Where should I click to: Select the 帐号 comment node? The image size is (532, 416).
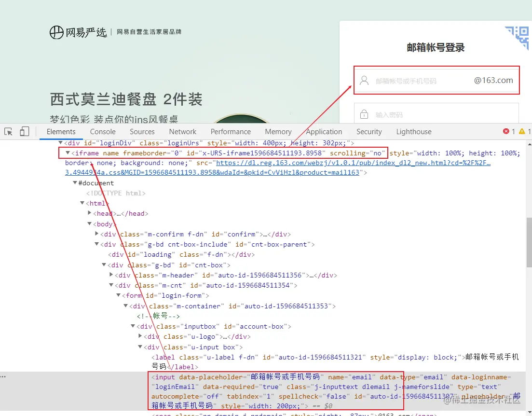158,316
